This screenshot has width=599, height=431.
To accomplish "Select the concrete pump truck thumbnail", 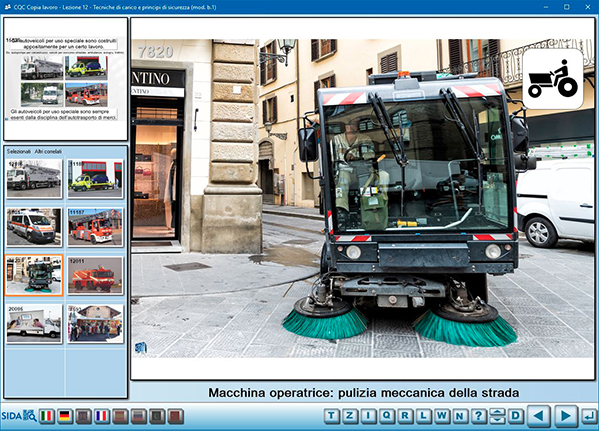I will (x=34, y=179).
